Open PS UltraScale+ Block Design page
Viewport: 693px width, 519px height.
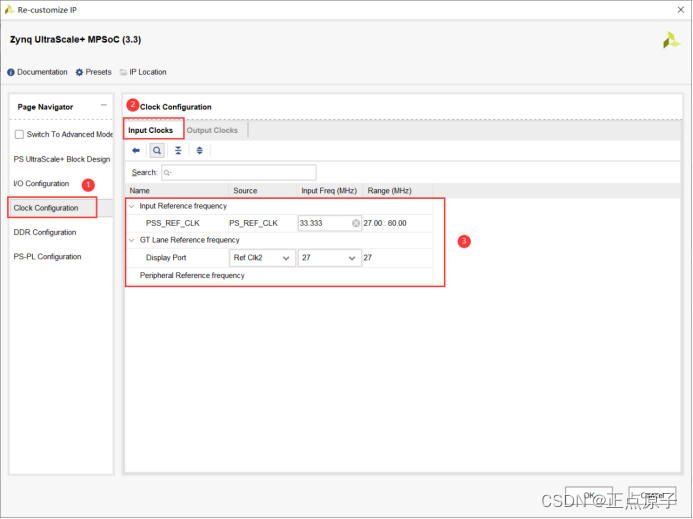click(x=62, y=159)
